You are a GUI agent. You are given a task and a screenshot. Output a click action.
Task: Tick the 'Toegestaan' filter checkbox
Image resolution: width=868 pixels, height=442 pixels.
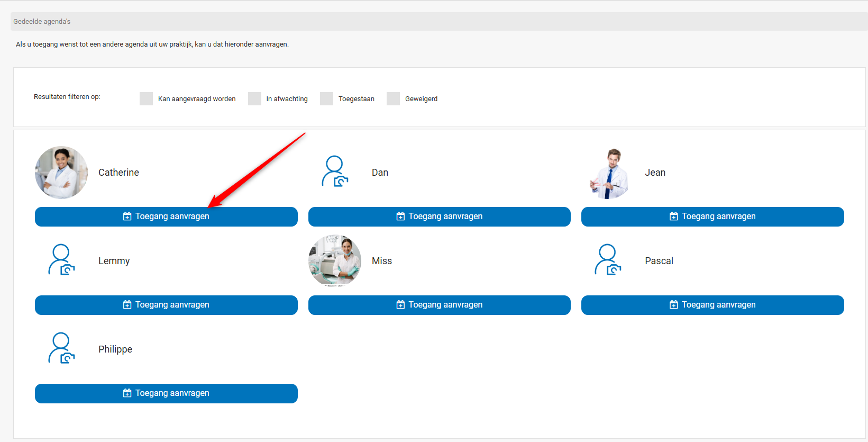(326, 98)
